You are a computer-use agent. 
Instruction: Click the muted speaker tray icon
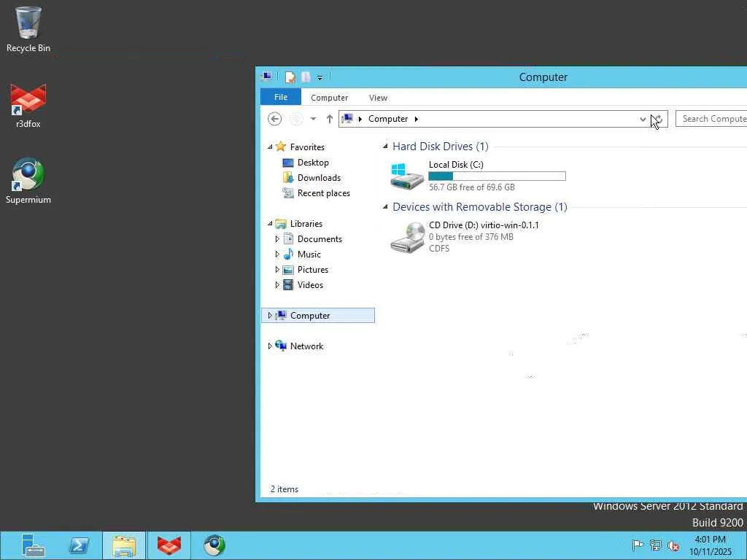click(673, 545)
